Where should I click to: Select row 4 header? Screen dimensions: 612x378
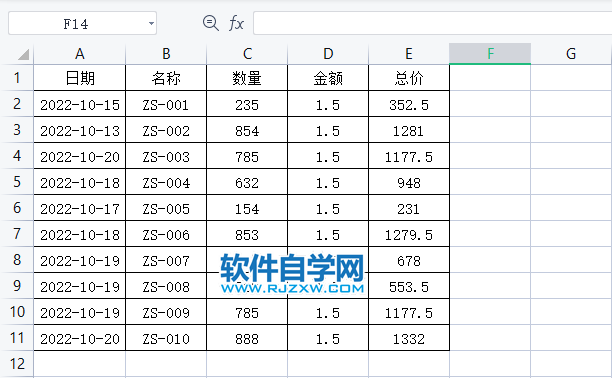click(x=17, y=156)
